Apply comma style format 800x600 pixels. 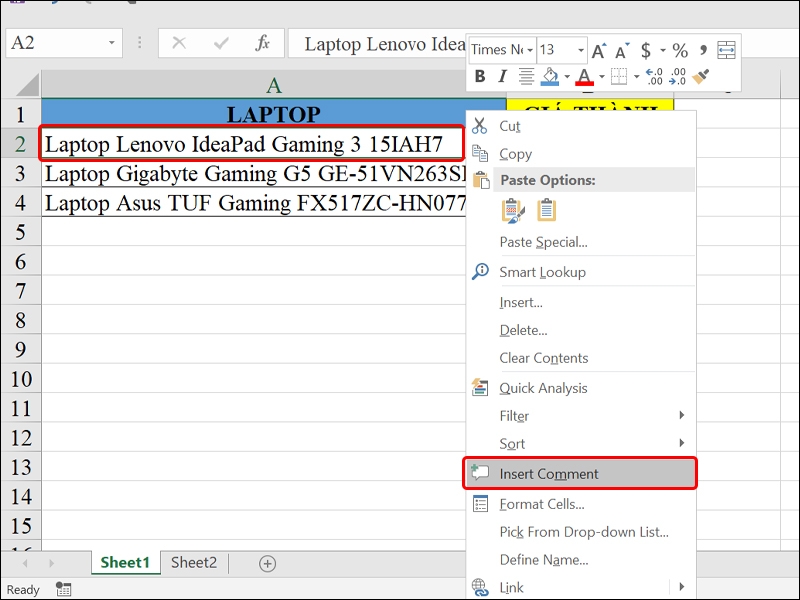tap(704, 50)
